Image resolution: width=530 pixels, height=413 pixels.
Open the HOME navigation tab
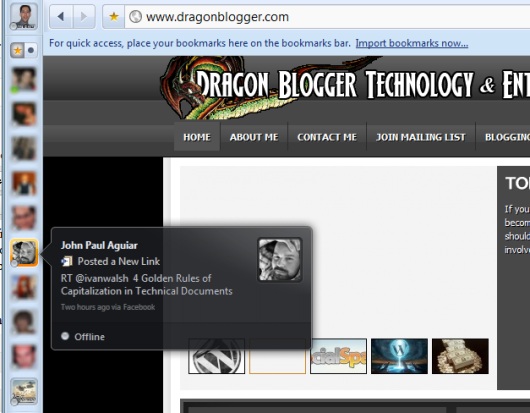point(197,137)
